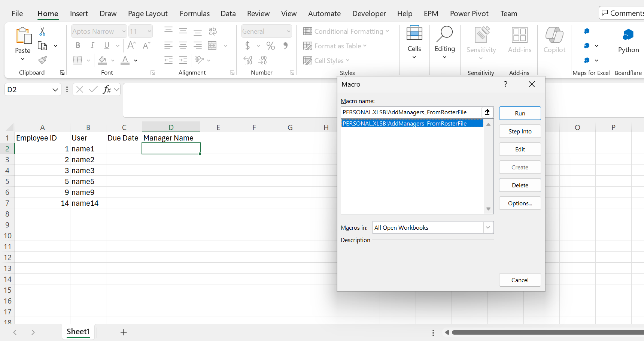Click the Decrease Decimal icon
The width and height of the screenshot is (644, 341).
point(262,60)
